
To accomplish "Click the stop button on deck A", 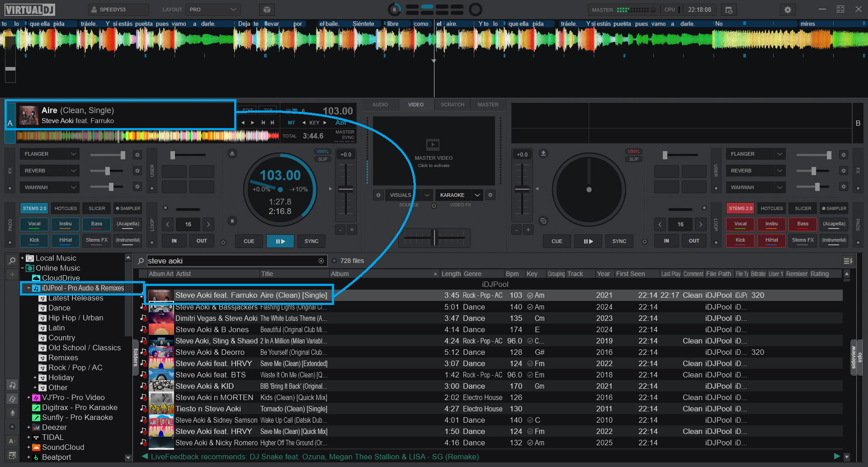I will point(232,221).
